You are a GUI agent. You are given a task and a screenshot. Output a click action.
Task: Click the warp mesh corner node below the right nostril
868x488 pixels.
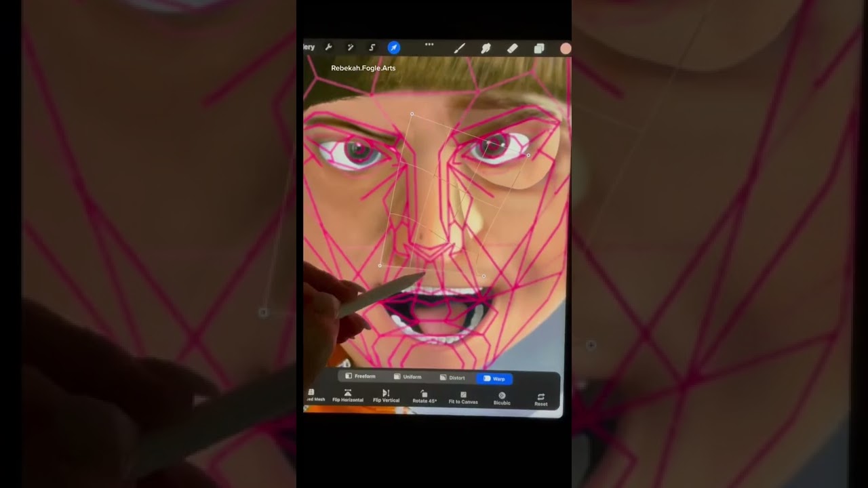(484, 277)
